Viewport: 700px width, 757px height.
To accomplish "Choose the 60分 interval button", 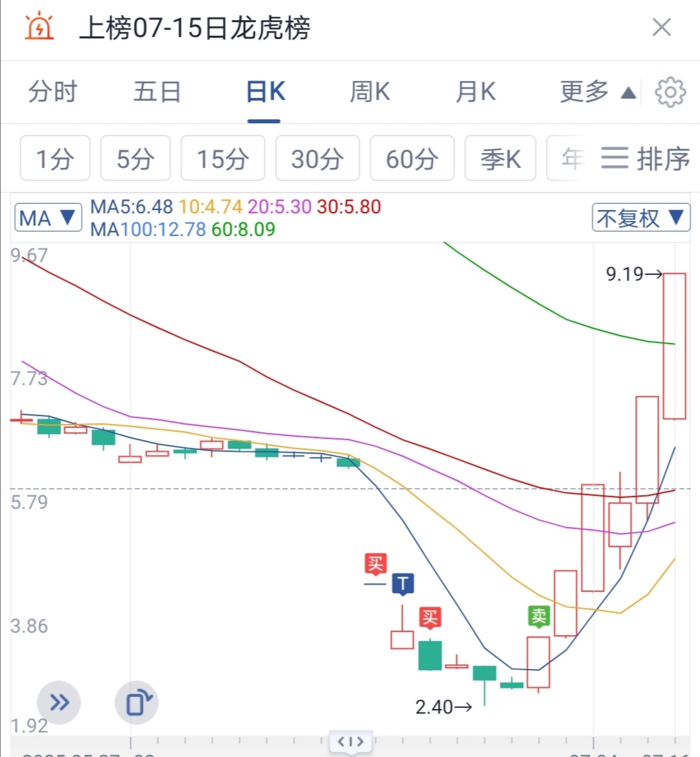I will click(412, 158).
